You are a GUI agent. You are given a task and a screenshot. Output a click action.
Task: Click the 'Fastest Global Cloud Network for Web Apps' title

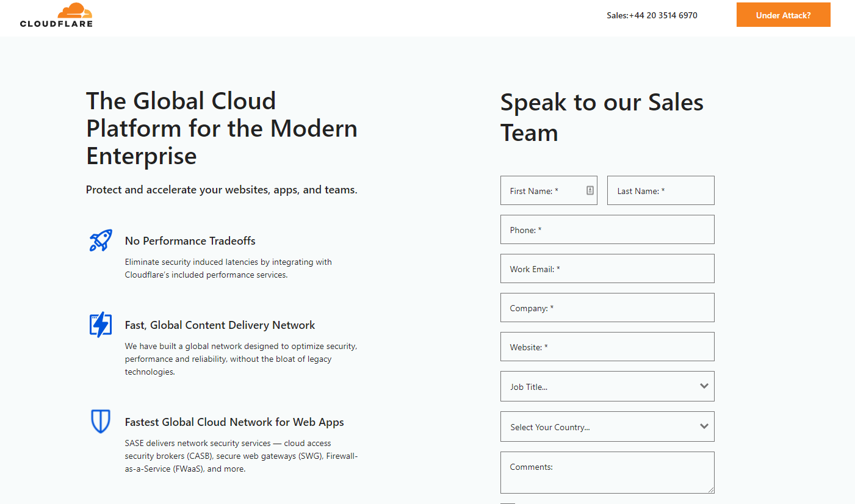[234, 422]
